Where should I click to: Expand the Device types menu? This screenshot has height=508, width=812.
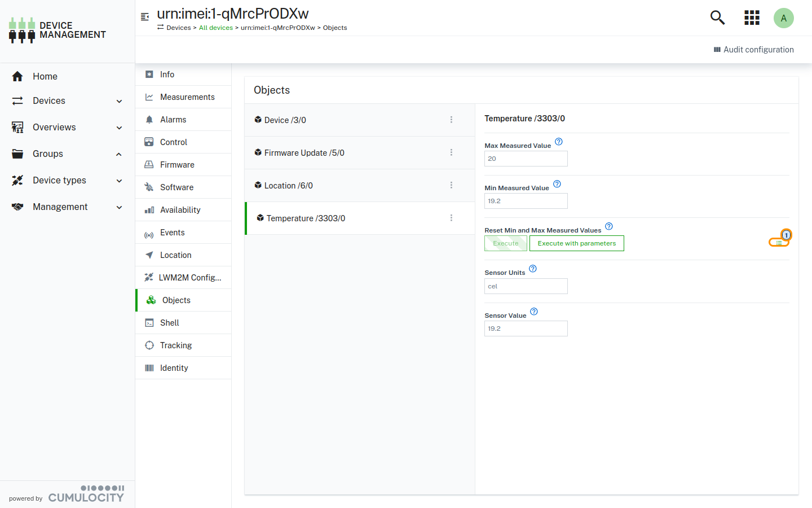click(x=119, y=181)
